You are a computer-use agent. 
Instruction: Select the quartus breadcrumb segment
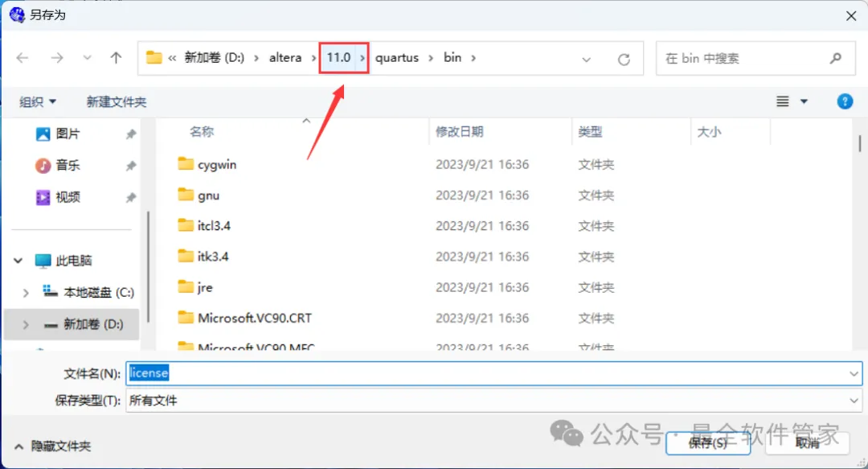point(397,58)
